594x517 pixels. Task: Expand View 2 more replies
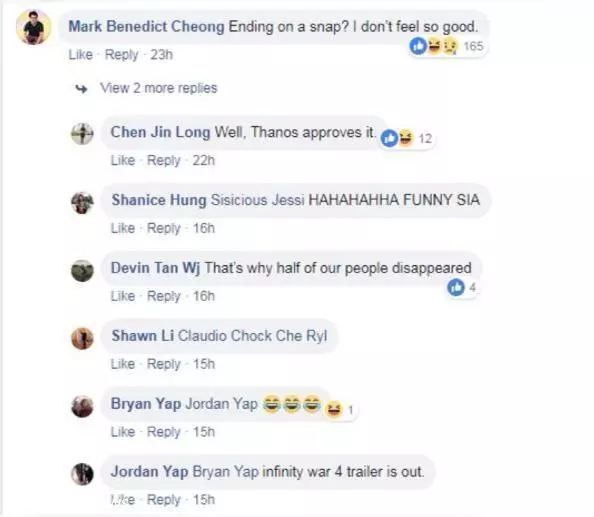[x=158, y=88]
